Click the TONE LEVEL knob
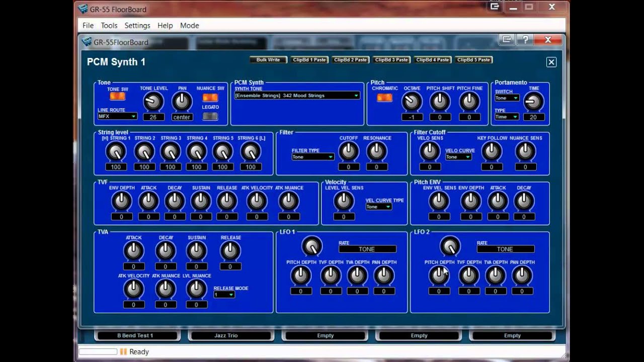Screen dimensions: 644x362 point(153,102)
